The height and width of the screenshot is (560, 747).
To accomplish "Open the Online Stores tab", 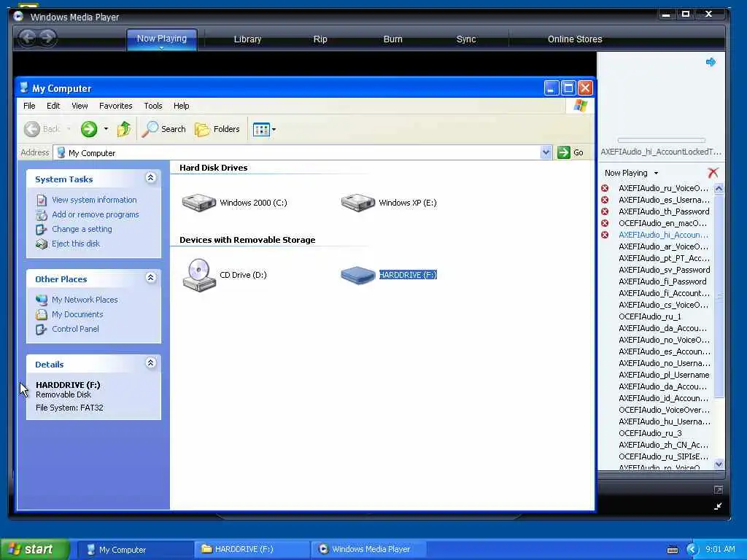I will [575, 39].
